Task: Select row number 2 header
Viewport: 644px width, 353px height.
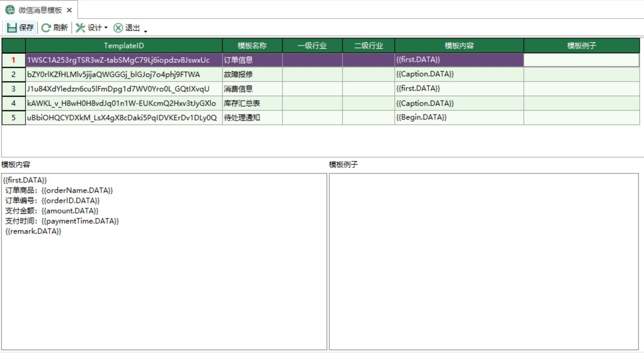Action: [14, 74]
